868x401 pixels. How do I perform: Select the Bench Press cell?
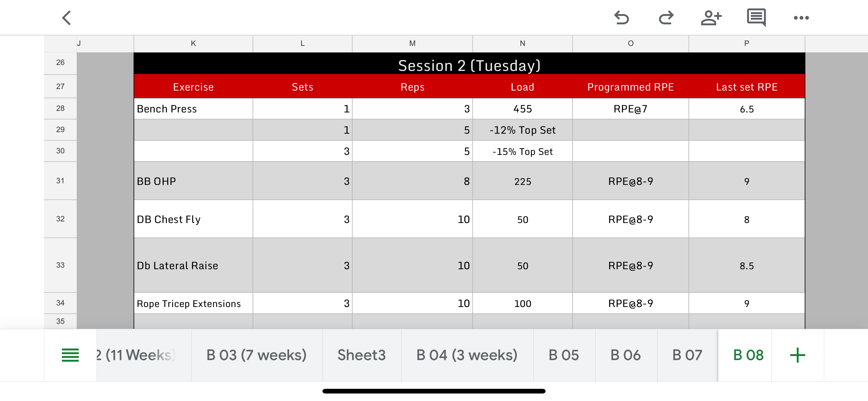tap(193, 109)
